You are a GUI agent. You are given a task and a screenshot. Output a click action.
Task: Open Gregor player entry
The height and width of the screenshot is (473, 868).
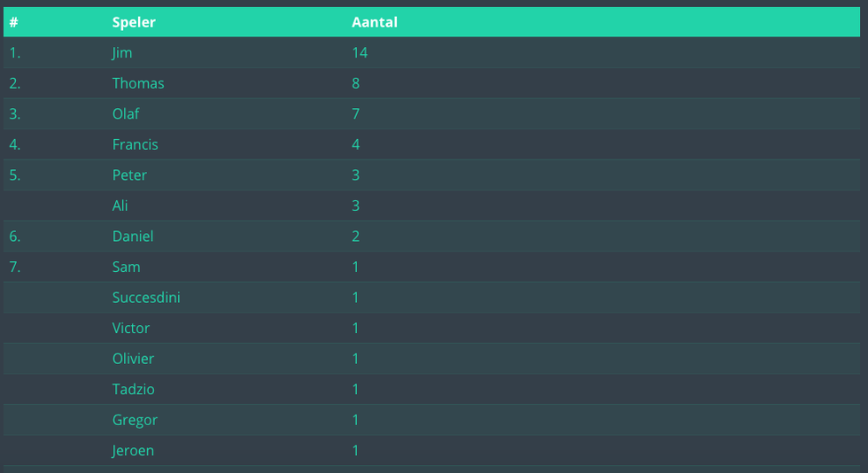[135, 421]
